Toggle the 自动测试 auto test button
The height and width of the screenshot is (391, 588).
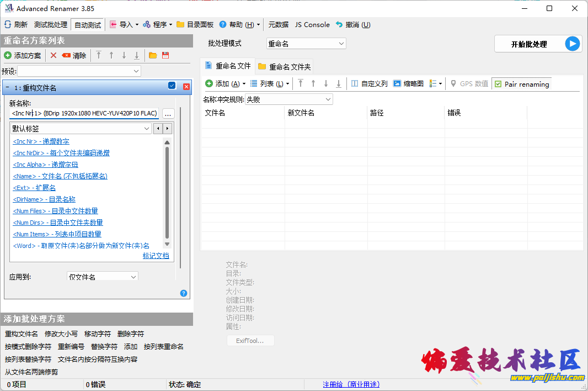coord(88,25)
